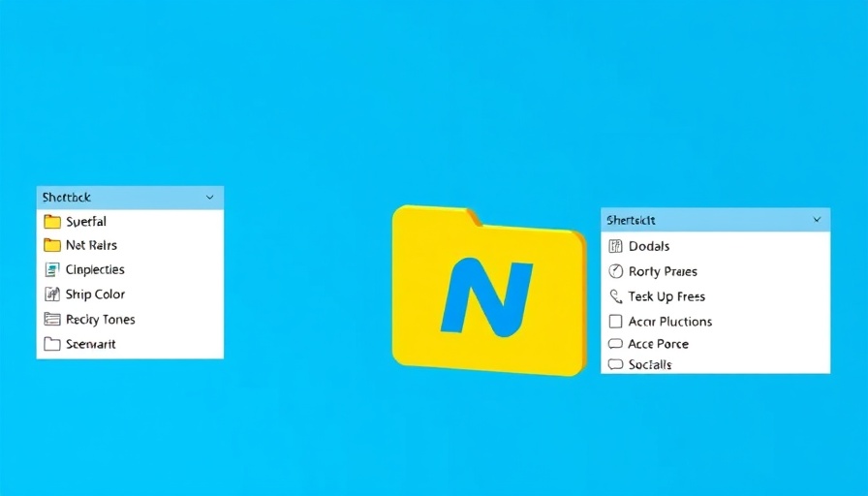This screenshot has width=868, height=496.
Task: Choose the Acar Pluctions label
Action: click(670, 322)
